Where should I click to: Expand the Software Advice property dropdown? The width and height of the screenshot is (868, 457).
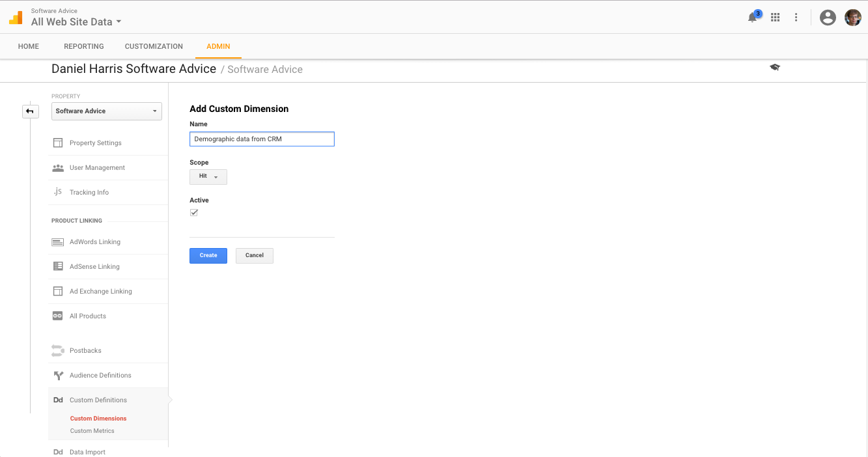tap(107, 111)
